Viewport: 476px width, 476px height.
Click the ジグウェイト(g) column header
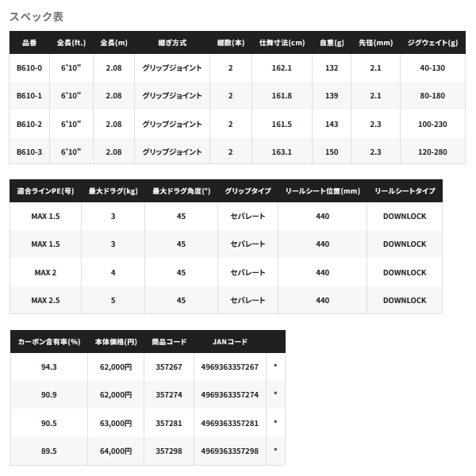(432, 43)
